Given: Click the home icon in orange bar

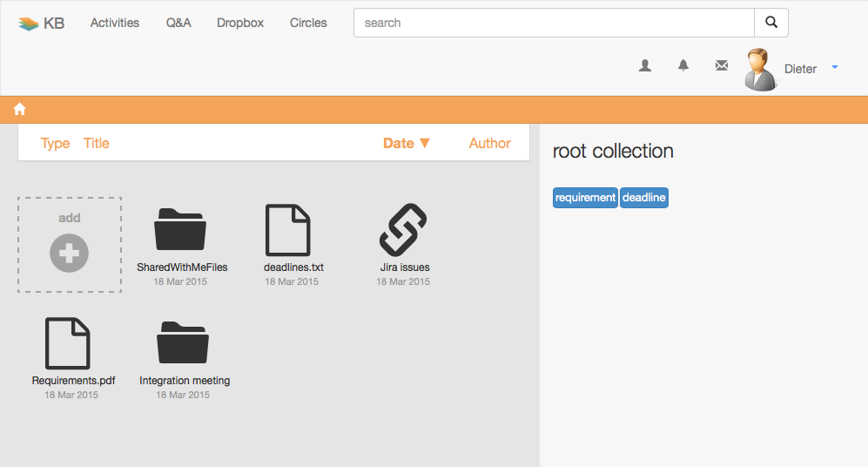Looking at the screenshot, I should [x=20, y=109].
